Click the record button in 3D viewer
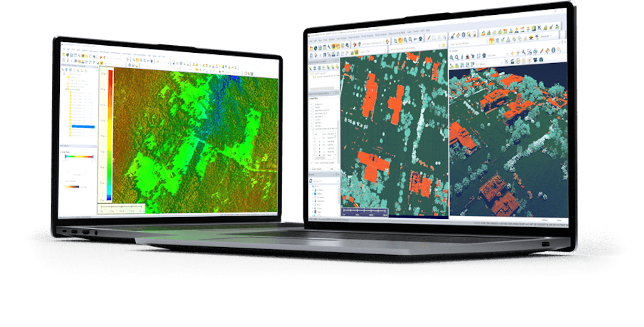The height and width of the screenshot is (327, 644). [x=529, y=61]
